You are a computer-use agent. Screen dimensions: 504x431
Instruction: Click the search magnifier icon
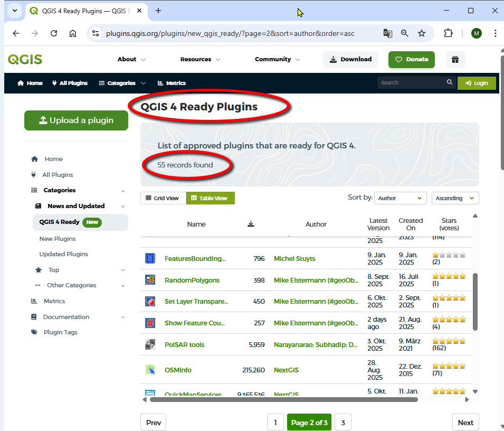[450, 82]
